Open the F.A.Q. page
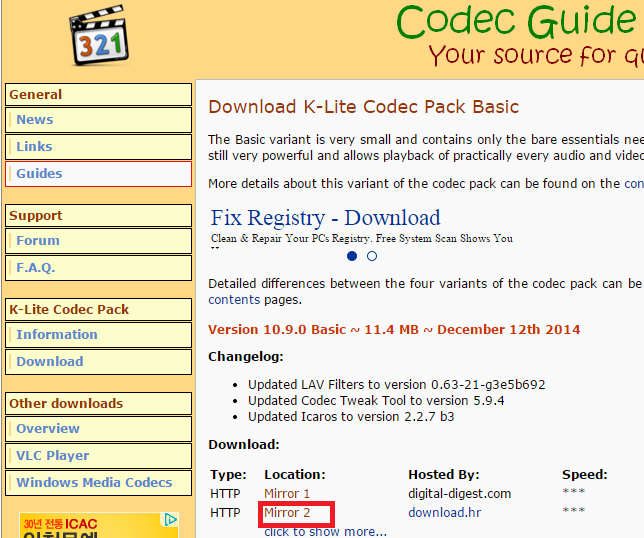644x538 pixels. click(99, 268)
